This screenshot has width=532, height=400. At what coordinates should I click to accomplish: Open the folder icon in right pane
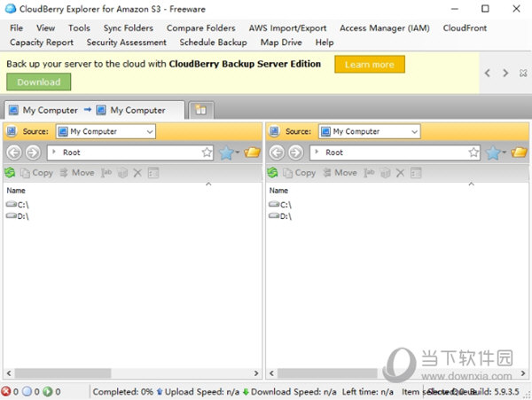(x=519, y=153)
